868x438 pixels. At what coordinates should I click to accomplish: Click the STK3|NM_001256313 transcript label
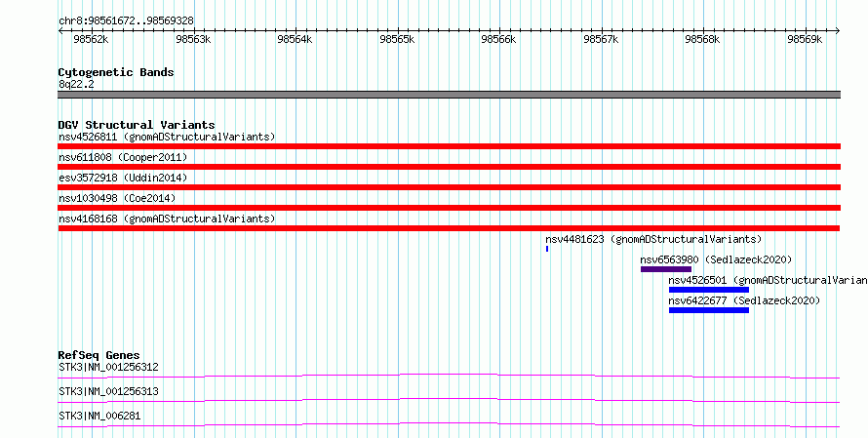click(x=108, y=391)
